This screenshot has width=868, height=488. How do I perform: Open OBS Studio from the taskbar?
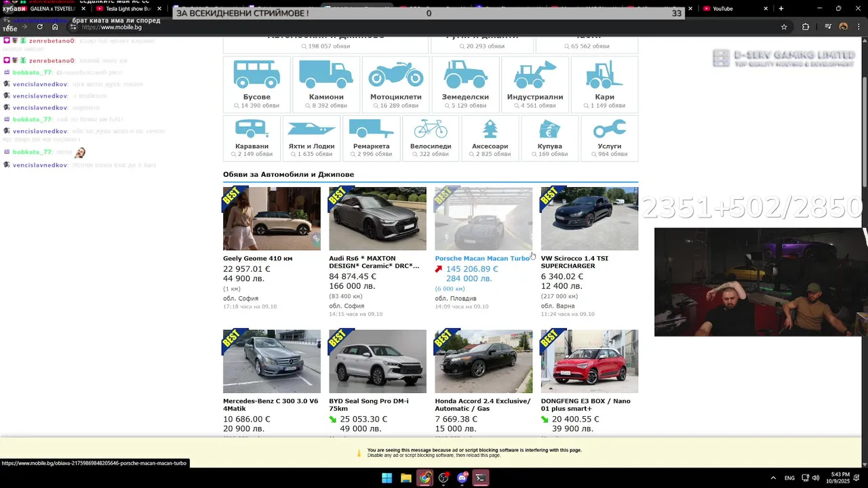point(443,478)
